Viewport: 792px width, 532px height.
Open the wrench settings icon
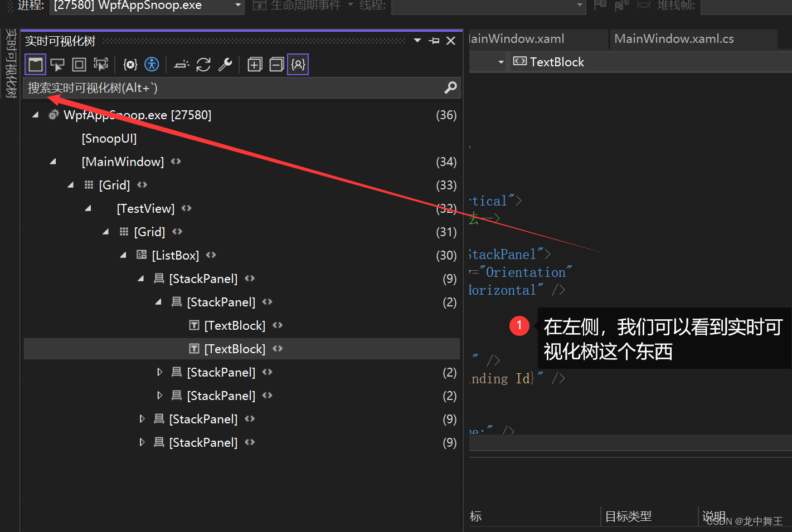coord(225,65)
